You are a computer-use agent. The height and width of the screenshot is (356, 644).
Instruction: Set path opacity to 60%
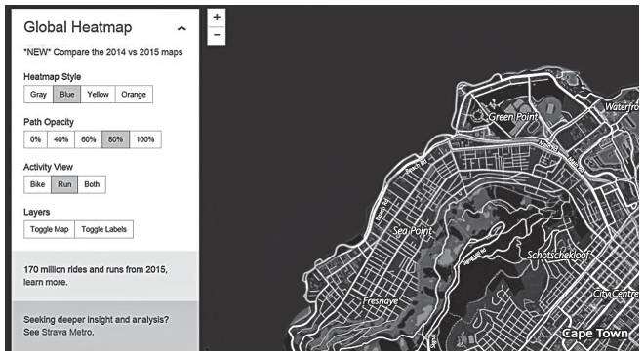(88, 139)
